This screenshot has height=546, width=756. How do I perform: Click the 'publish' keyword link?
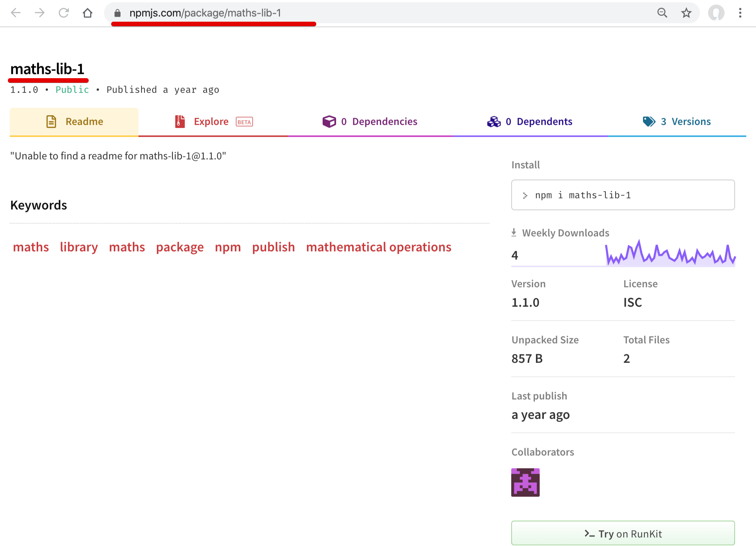point(273,247)
